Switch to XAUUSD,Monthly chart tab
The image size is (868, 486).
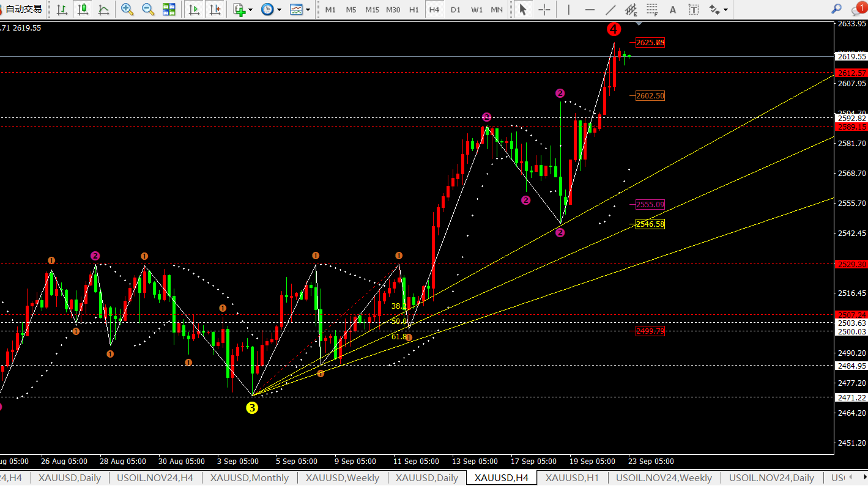pos(249,478)
